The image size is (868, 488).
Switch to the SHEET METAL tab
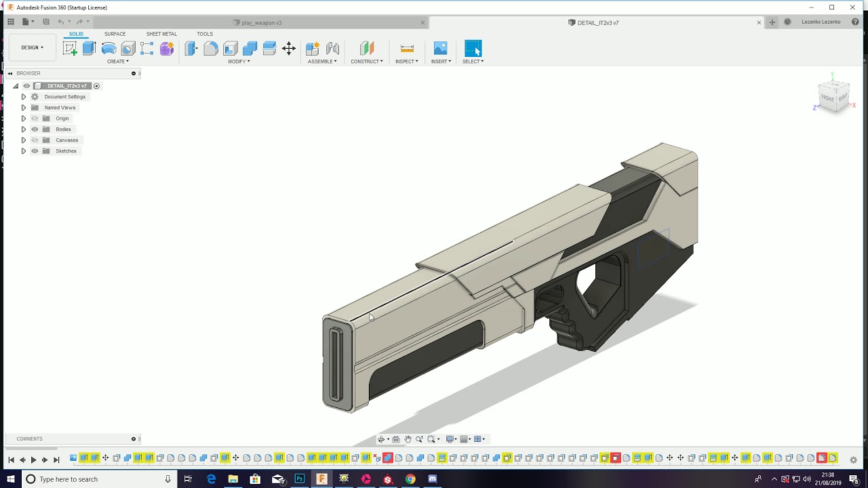[161, 34]
